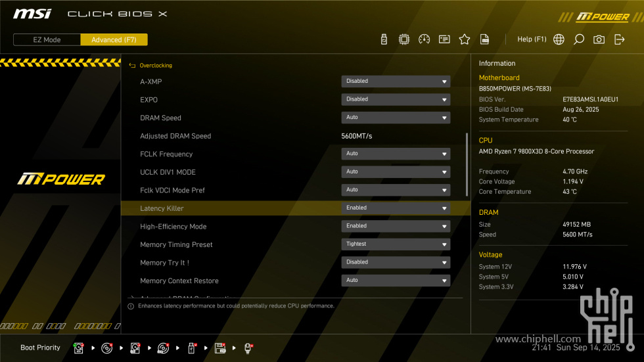This screenshot has height=362, width=644.
Task: Click the Boot Priority label
Action: click(x=40, y=348)
